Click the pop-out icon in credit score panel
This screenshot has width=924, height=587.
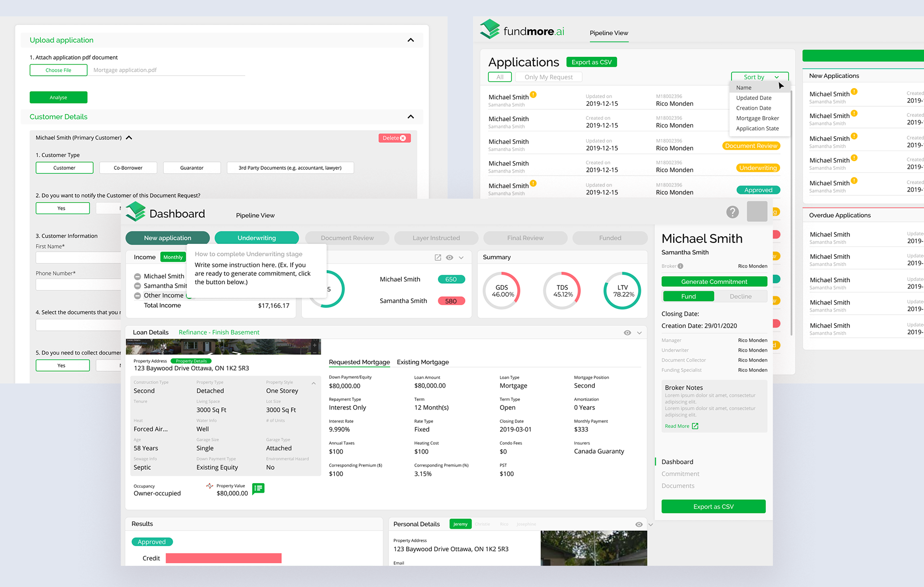click(x=437, y=257)
